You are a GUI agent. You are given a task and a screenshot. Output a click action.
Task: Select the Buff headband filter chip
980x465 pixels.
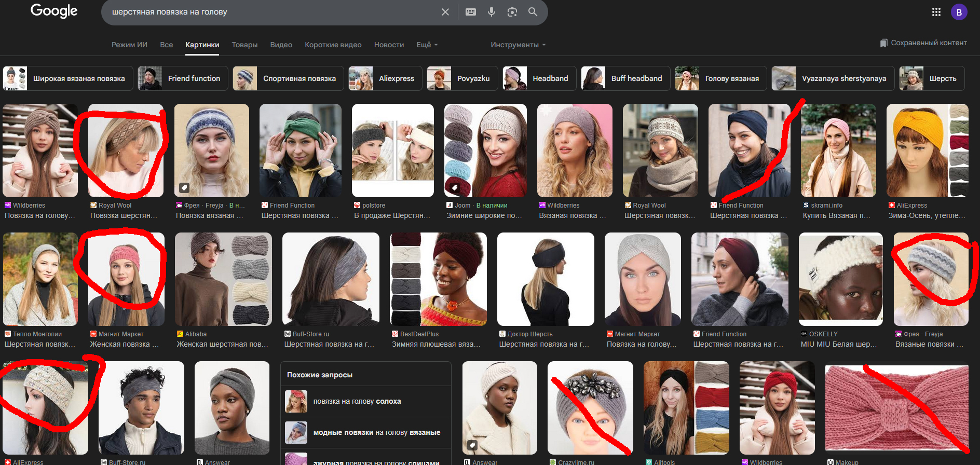click(625, 78)
